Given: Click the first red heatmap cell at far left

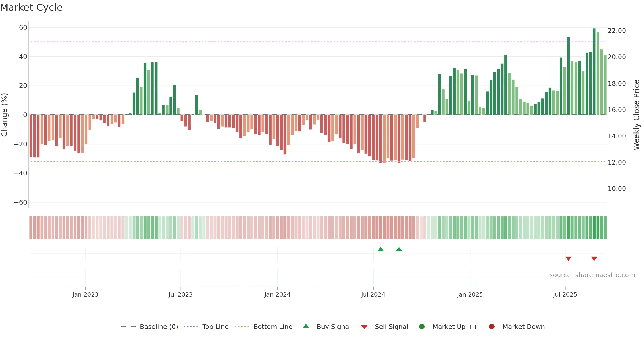Looking at the screenshot, I should tap(31, 227).
